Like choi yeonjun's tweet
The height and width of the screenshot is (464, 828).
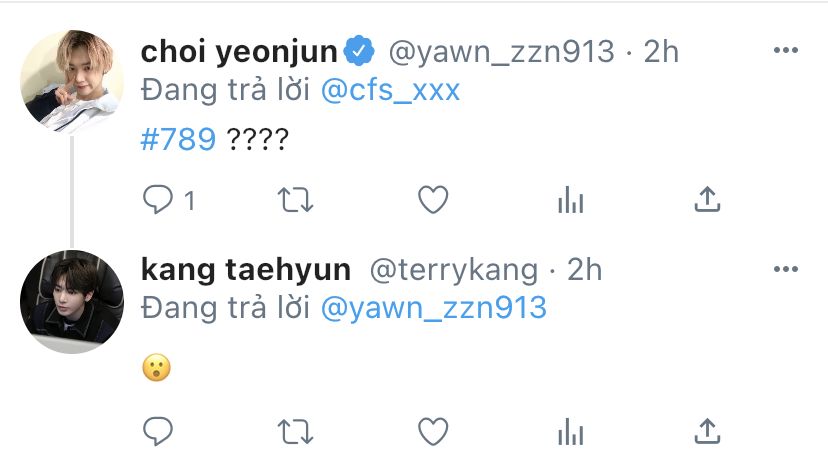(432, 201)
